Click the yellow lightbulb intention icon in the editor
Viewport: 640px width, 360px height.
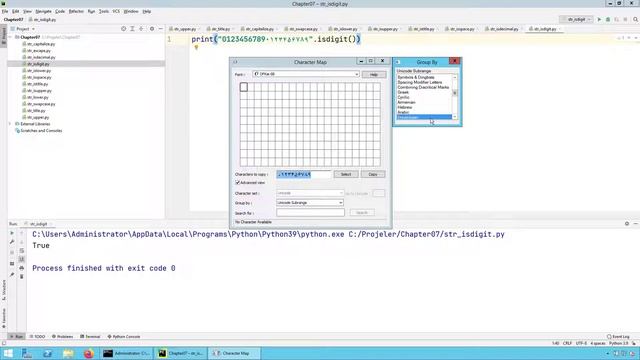(196, 48)
